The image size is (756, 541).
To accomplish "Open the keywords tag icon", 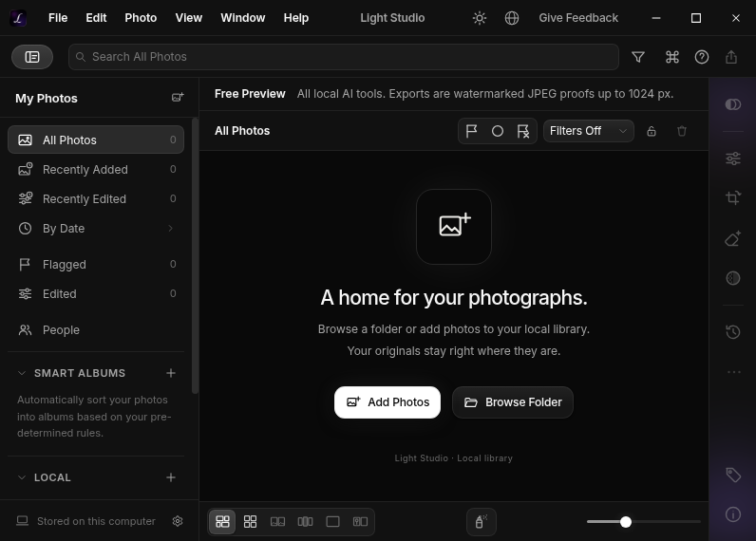I will click(733, 475).
